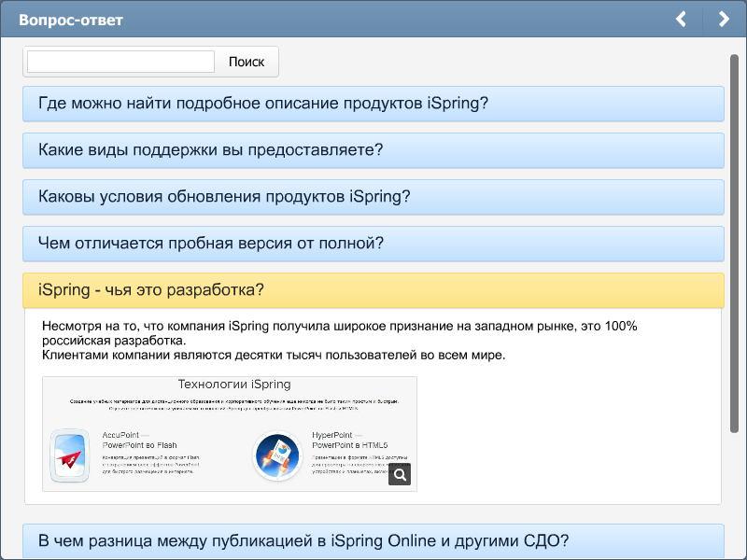Click answer text 'российская разработка.'

(114, 341)
